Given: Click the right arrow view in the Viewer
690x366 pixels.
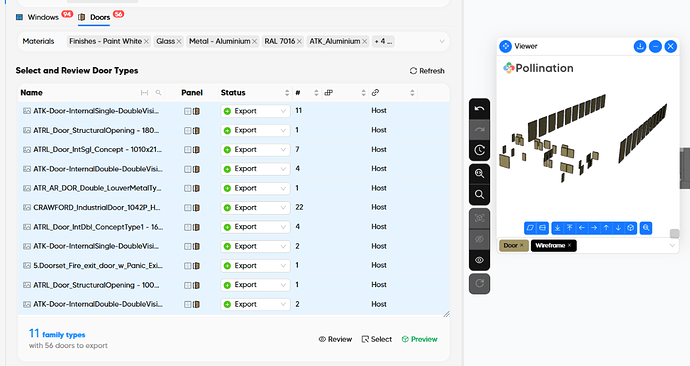Looking at the screenshot, I should tap(594, 228).
